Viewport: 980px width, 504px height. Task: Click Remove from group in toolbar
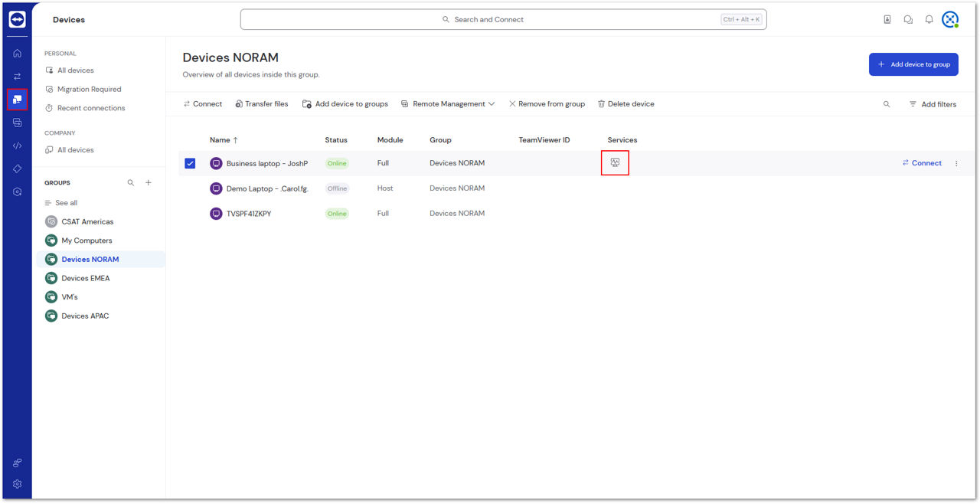click(x=547, y=104)
